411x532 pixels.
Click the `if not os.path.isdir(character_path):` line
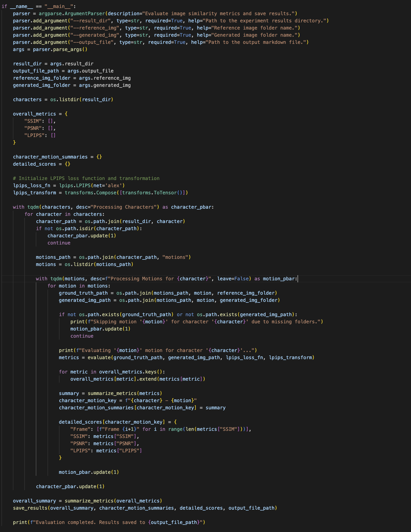pyautogui.click(x=89, y=228)
